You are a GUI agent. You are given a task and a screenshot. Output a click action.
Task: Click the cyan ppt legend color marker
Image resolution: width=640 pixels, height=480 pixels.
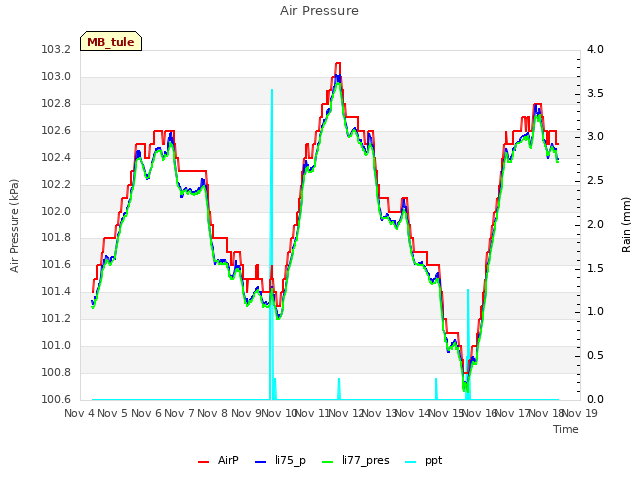[411, 462]
